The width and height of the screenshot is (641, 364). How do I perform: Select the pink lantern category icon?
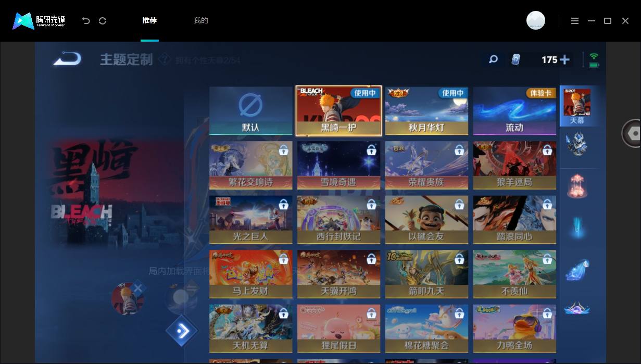pyautogui.click(x=577, y=186)
